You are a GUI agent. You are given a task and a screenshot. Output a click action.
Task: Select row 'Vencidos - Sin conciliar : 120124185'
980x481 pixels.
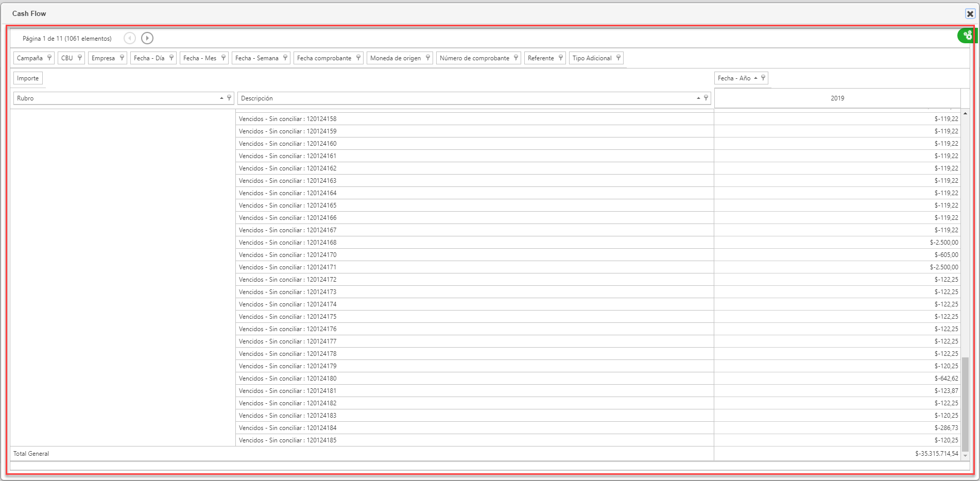[475, 440]
